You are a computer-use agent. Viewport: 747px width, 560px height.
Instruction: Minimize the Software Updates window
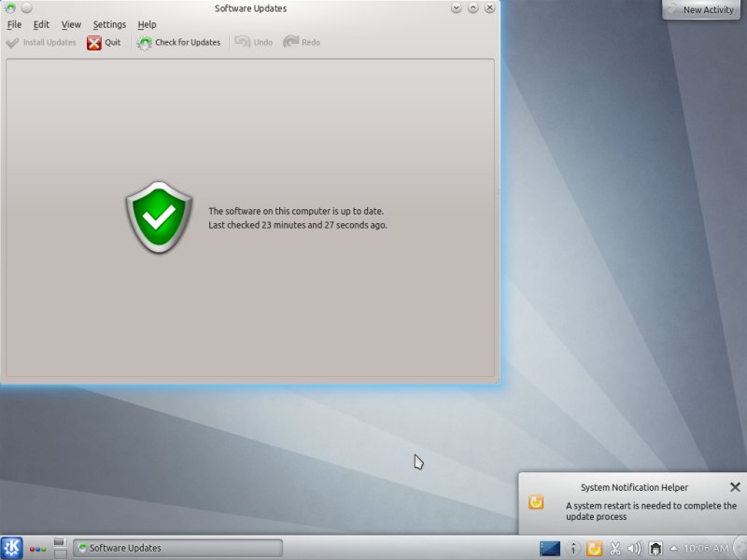[x=456, y=8]
